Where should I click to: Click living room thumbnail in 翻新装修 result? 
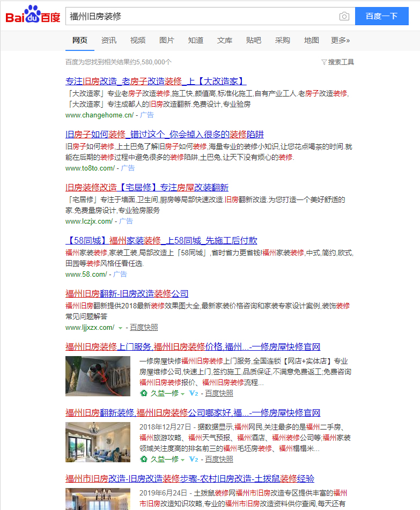(x=98, y=442)
